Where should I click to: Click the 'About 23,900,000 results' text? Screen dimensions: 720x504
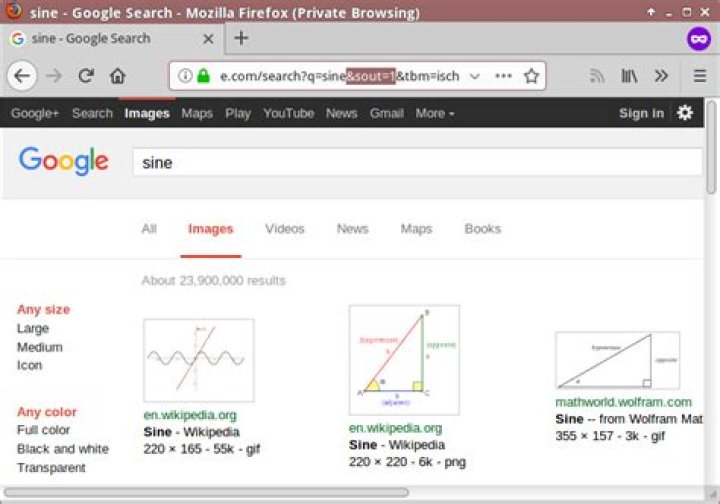[214, 280]
